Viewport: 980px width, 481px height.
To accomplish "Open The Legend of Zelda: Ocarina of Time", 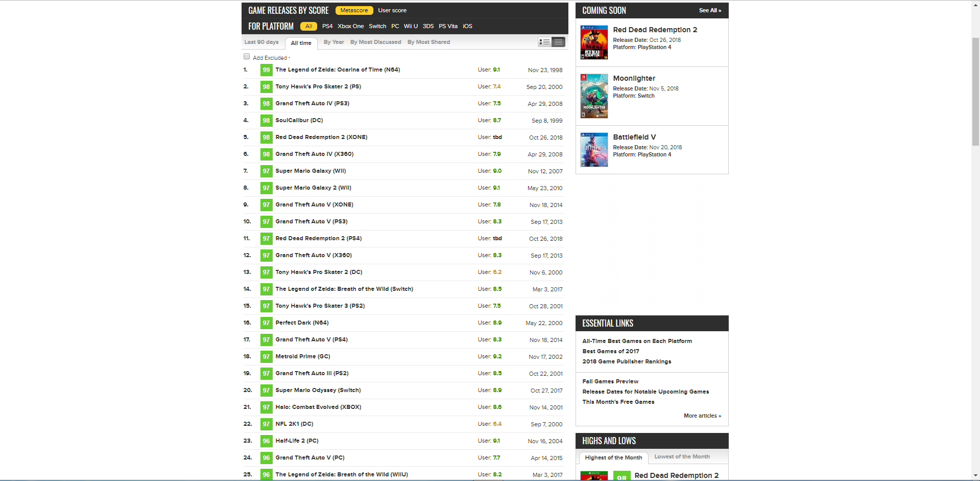I will click(338, 70).
